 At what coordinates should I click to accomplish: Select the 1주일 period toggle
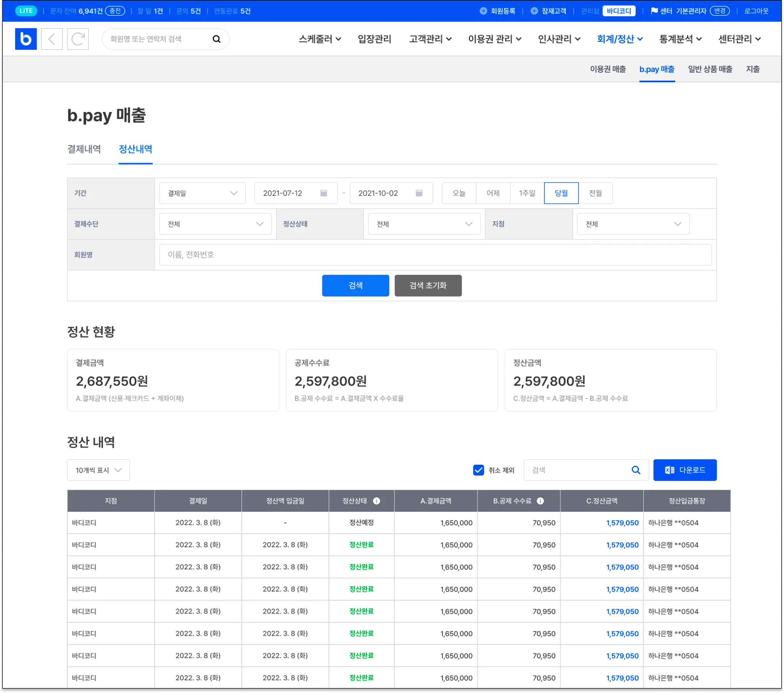[x=527, y=193]
